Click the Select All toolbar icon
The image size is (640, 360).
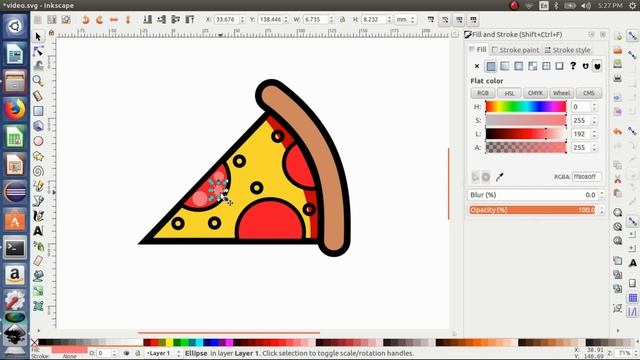[38, 20]
